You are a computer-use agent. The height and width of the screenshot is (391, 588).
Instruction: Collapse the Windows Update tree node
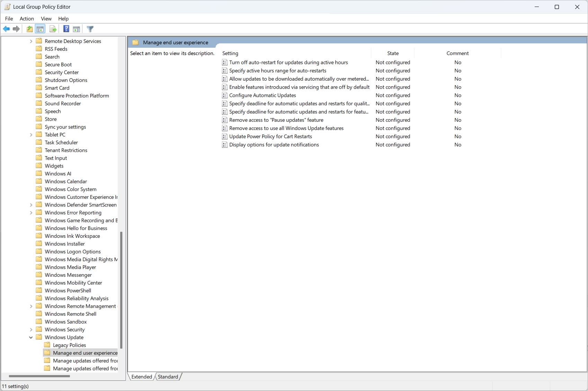click(x=31, y=337)
